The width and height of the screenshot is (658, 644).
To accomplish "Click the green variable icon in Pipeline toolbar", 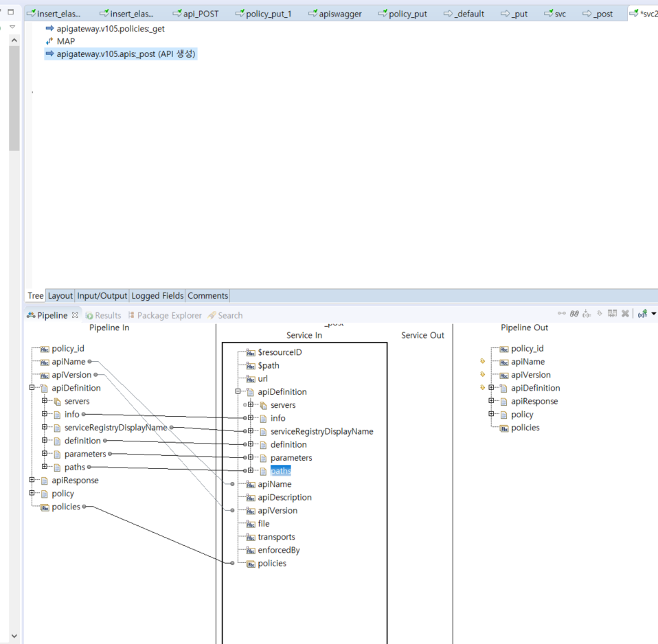I will coord(642,314).
